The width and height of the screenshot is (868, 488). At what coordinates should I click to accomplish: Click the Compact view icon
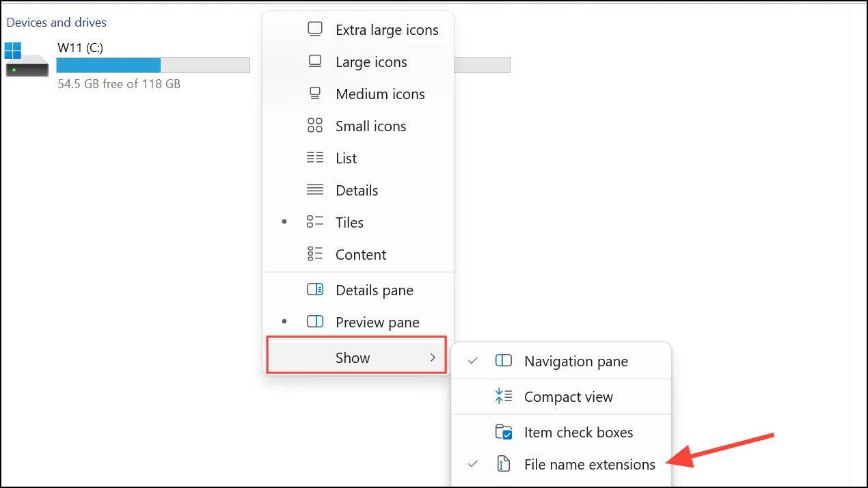click(x=504, y=396)
